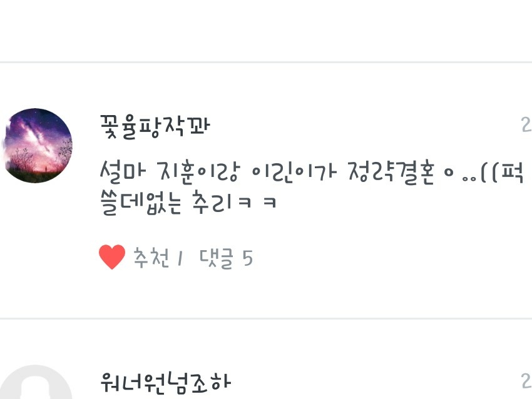Click the 추천 label beside the heart

pyautogui.click(x=151, y=258)
